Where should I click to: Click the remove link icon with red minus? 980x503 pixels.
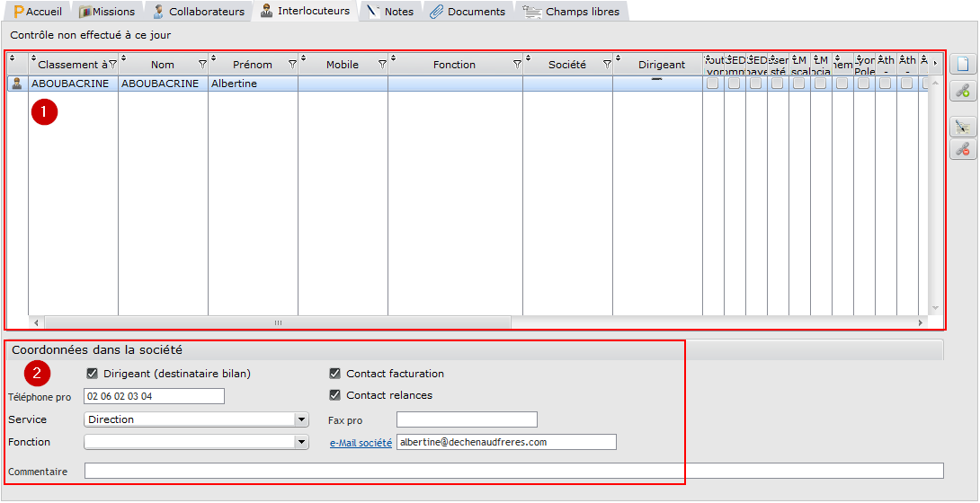click(x=963, y=149)
